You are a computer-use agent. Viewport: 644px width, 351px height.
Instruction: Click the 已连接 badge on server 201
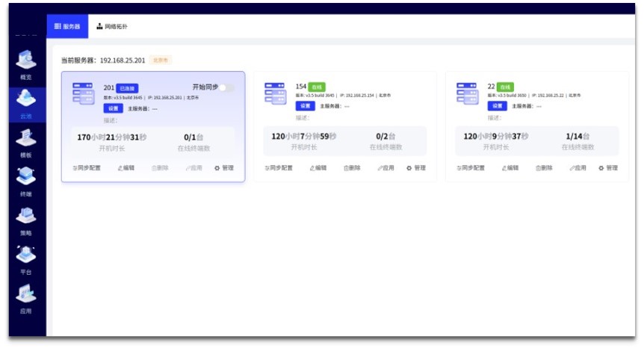point(127,88)
